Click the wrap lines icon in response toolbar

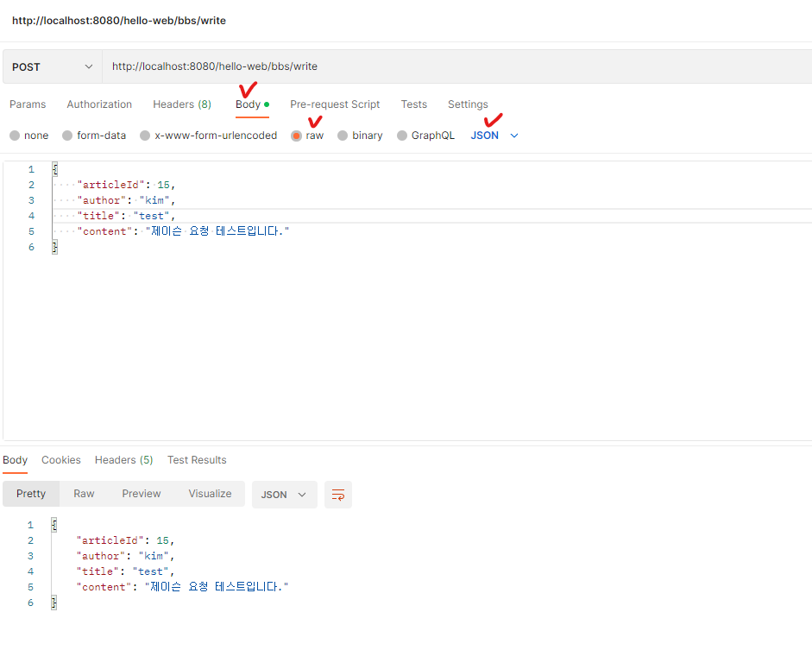click(338, 495)
